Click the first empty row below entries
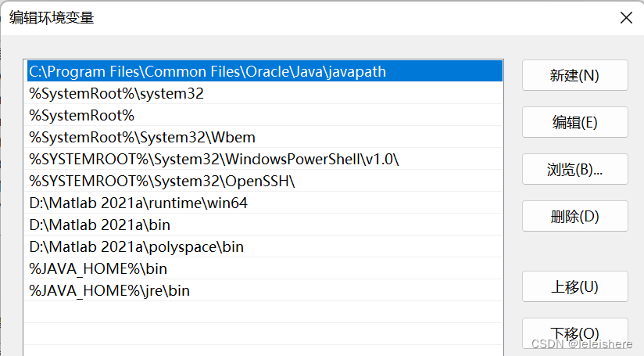 tap(263, 312)
